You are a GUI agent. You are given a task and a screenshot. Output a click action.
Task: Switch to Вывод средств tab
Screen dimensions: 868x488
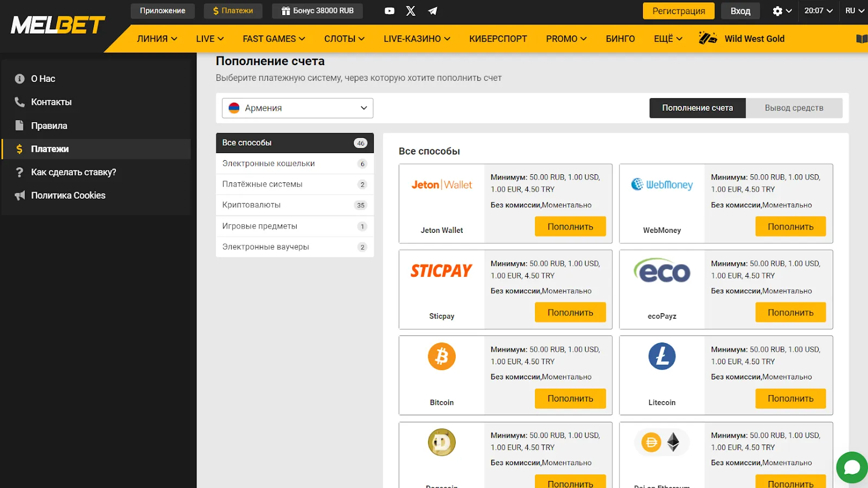point(794,108)
